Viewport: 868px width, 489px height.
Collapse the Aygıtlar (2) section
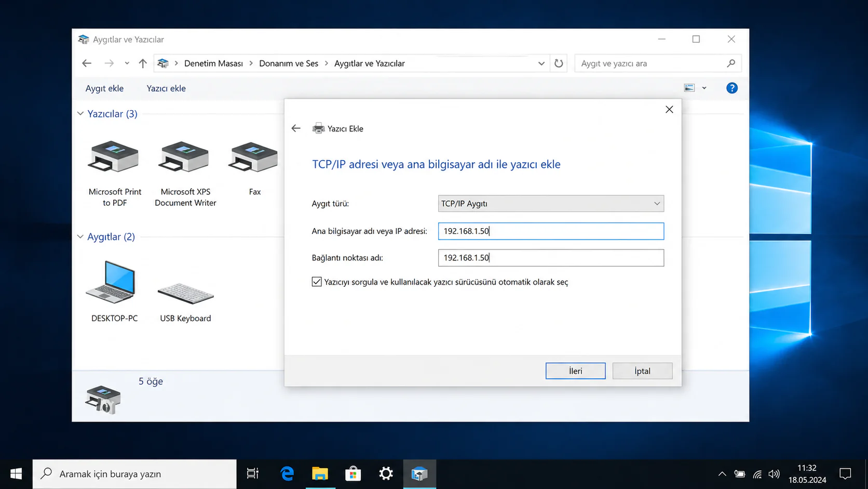(x=80, y=236)
